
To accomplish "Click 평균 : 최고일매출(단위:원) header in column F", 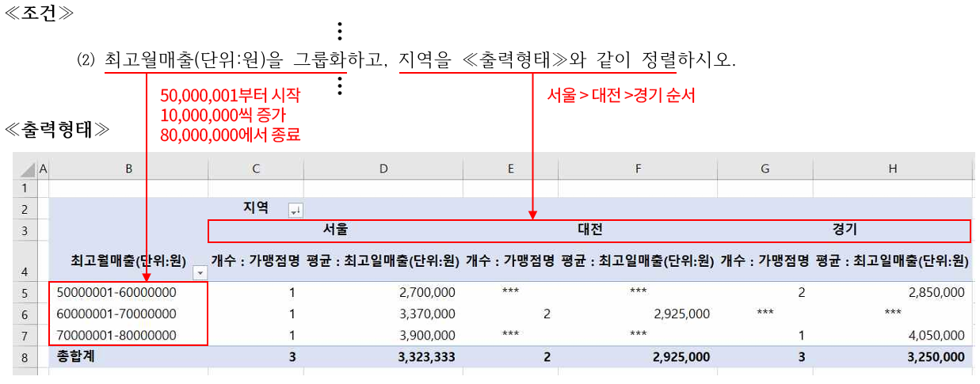I will click(638, 260).
